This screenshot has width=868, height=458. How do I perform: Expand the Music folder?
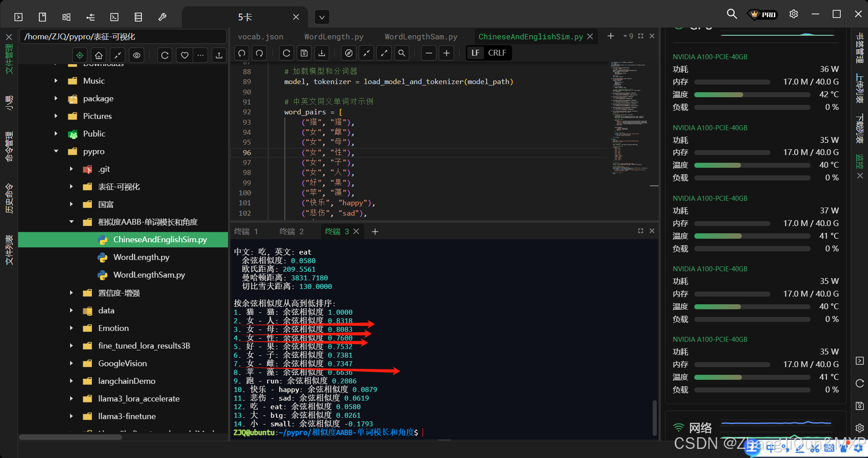click(56, 81)
